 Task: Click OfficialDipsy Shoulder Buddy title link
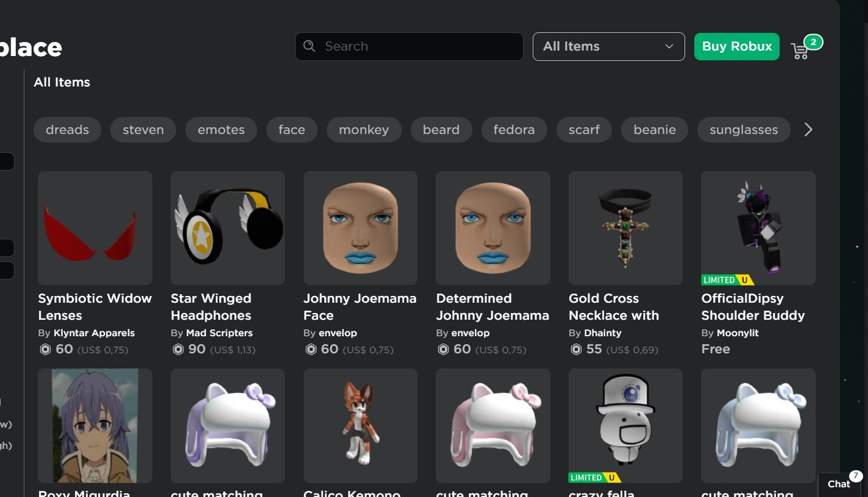(753, 307)
